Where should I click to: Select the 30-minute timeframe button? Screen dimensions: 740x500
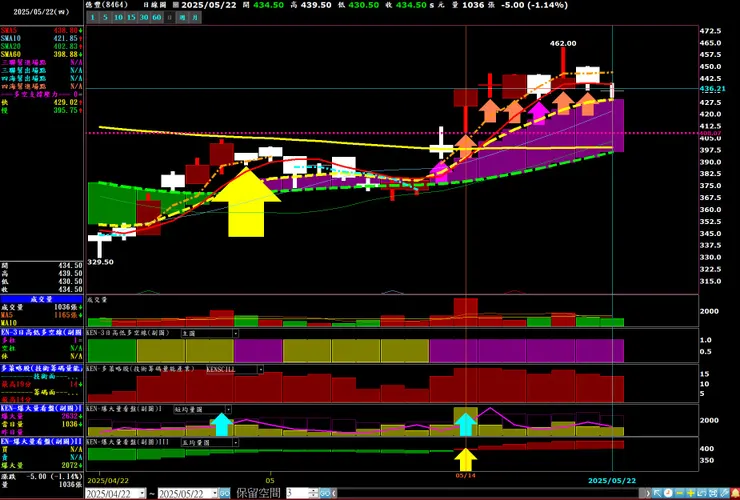pyautogui.click(x=143, y=17)
